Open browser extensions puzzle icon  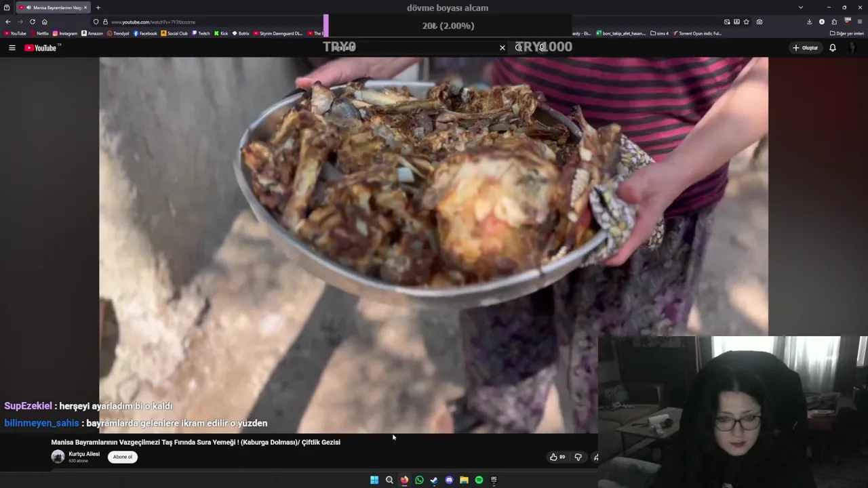(x=834, y=22)
